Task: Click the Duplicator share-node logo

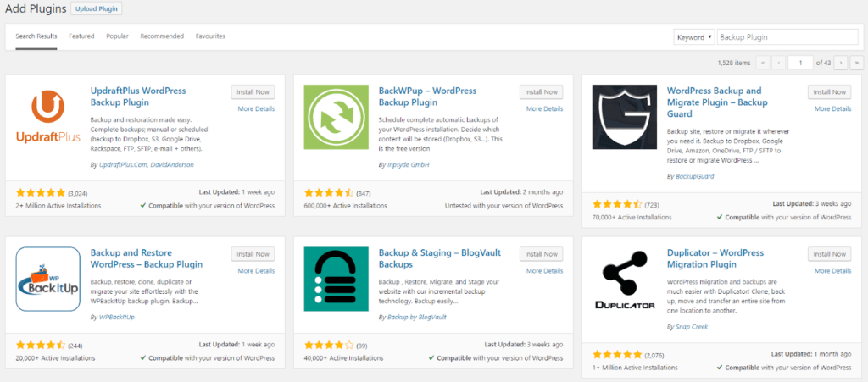Action: 625,280
